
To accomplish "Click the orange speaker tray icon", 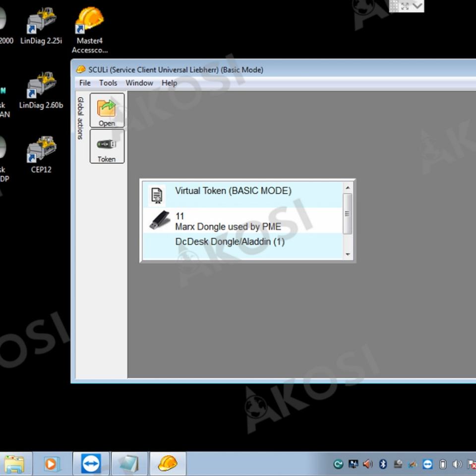I will (x=368, y=464).
